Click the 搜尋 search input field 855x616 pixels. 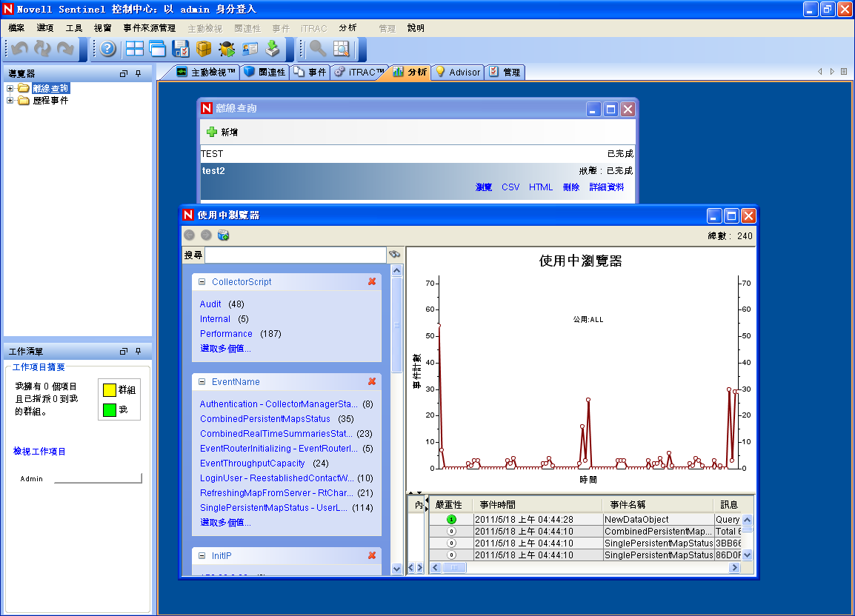point(295,255)
